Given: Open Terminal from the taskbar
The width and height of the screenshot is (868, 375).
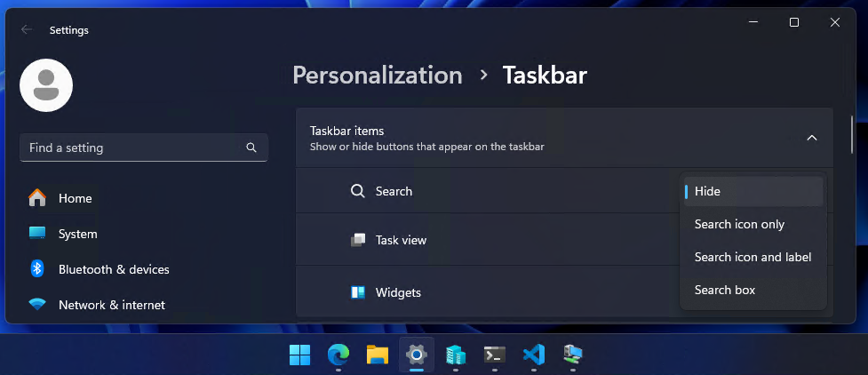Looking at the screenshot, I should point(494,355).
